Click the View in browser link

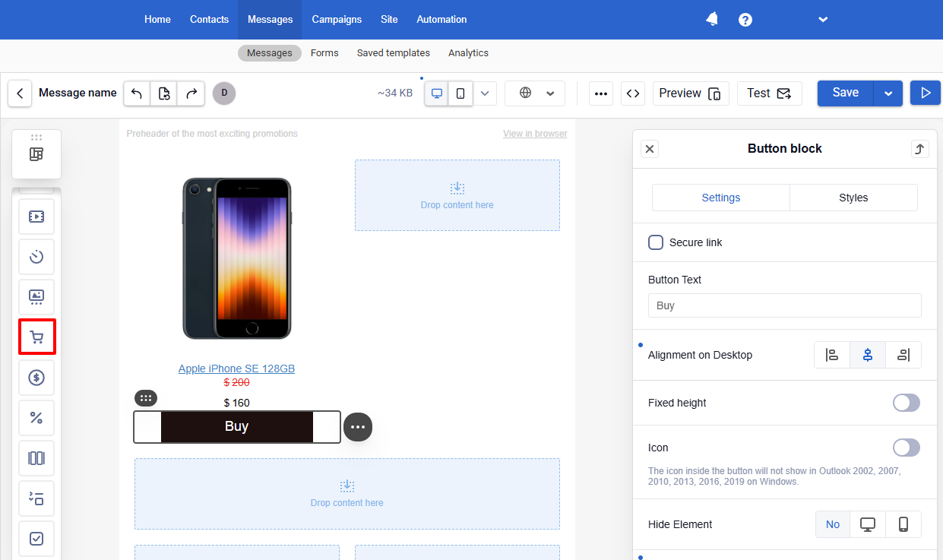(x=535, y=134)
